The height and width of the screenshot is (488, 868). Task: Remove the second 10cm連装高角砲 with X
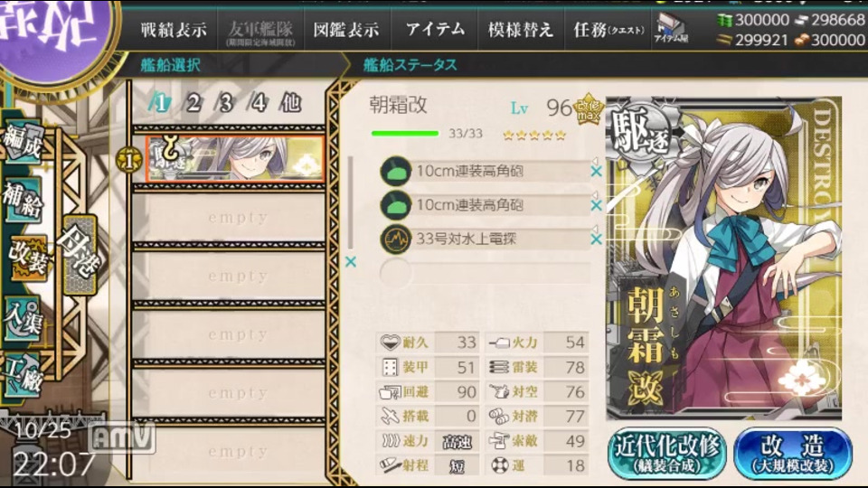click(x=596, y=205)
